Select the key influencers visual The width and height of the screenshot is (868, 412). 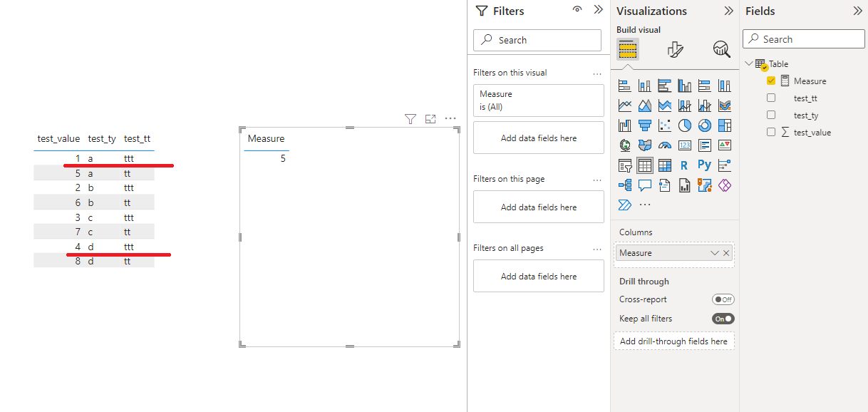[x=725, y=165]
